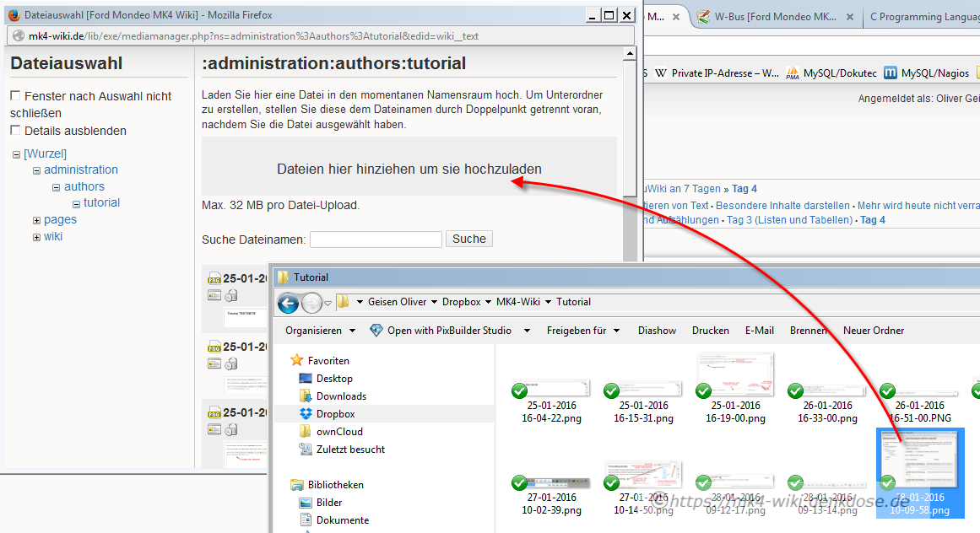This screenshot has width=980, height=533.
Task: Open the Organisieren dropdown menu
Action: coord(320,331)
